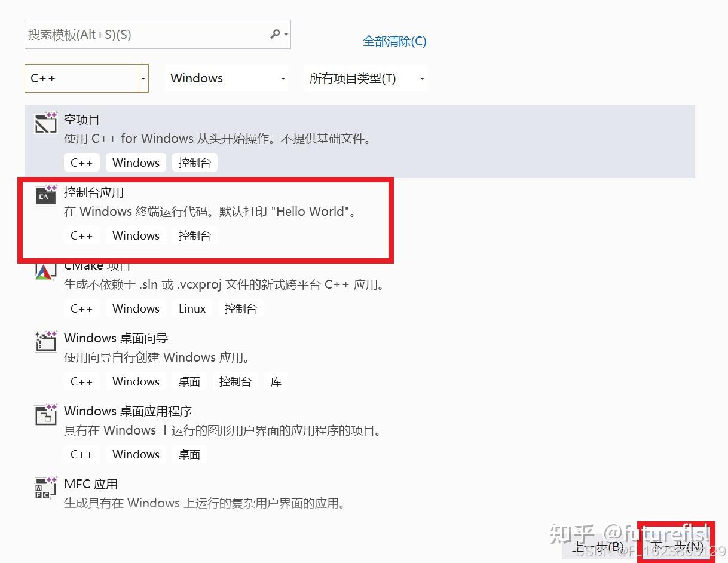Image resolution: width=728 pixels, height=563 pixels.
Task: Select the 桌面 tag under Windows 桌面应用程序
Action: [189, 454]
